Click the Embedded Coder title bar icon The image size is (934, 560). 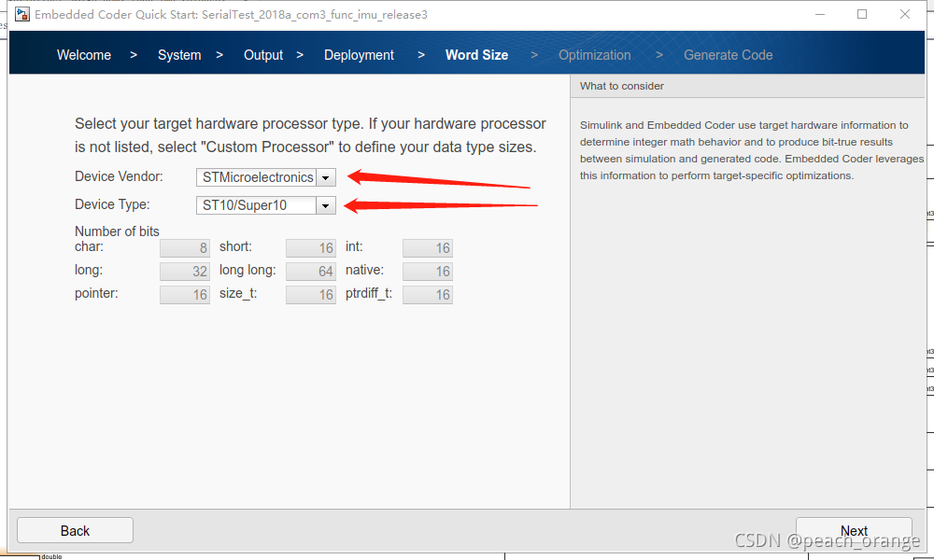[22, 14]
